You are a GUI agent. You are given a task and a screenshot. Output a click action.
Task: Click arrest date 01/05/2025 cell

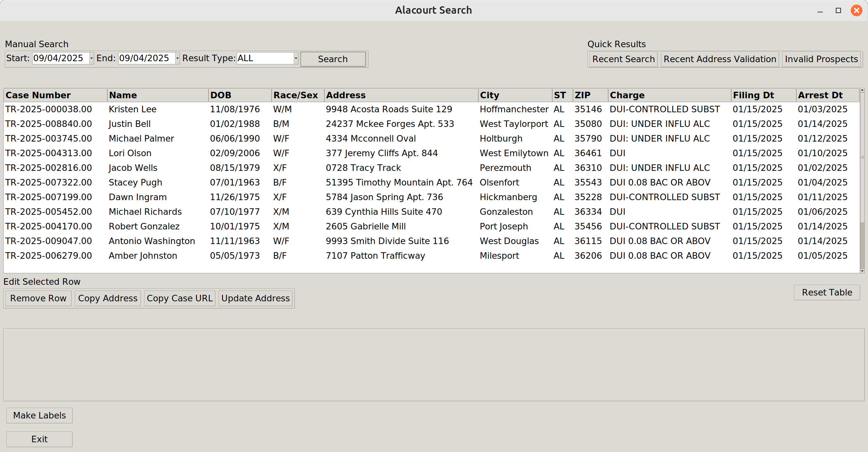pos(822,256)
